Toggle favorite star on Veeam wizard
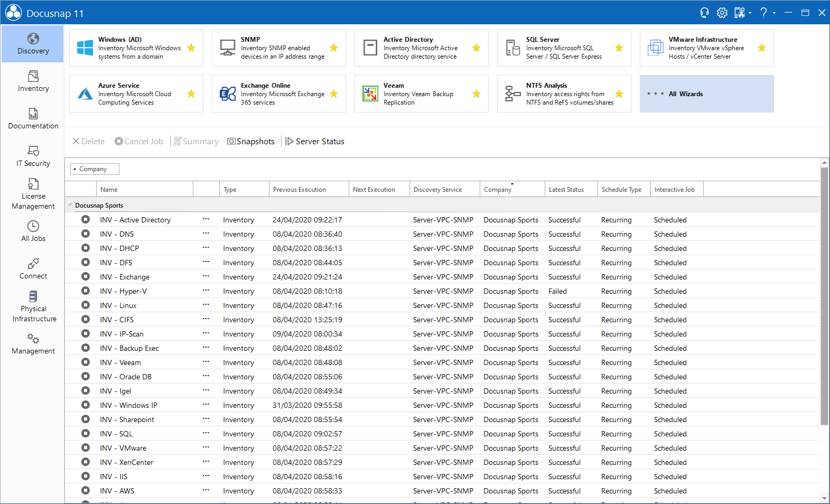This screenshot has height=504, width=830. 477,94
